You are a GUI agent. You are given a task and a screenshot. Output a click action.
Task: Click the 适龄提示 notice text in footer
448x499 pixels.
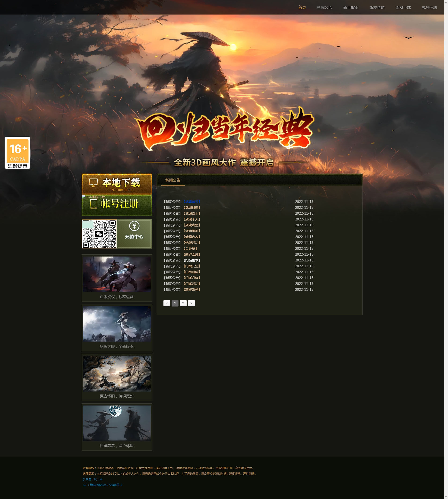click(170, 474)
